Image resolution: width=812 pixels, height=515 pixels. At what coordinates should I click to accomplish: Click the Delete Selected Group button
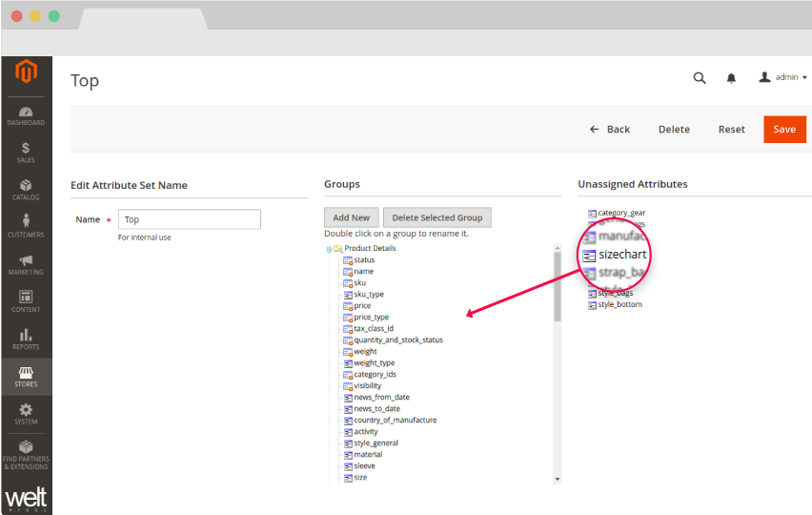tap(436, 217)
